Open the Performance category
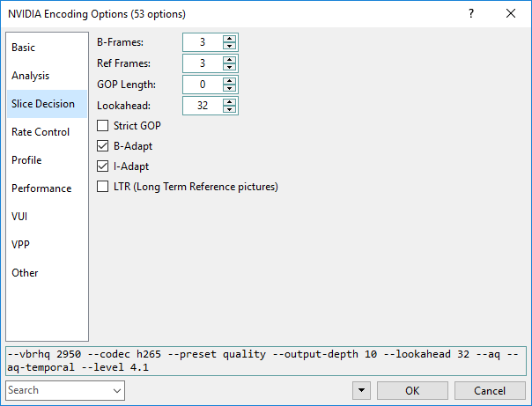 tap(41, 188)
